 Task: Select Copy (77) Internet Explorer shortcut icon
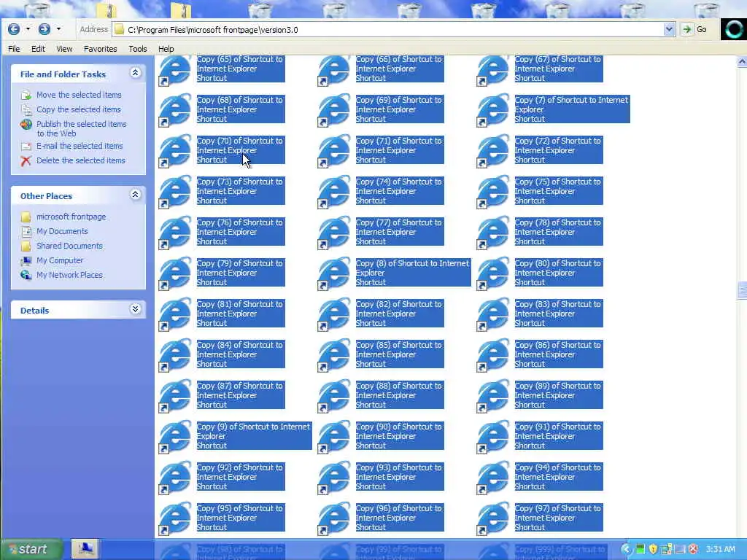pos(334,233)
